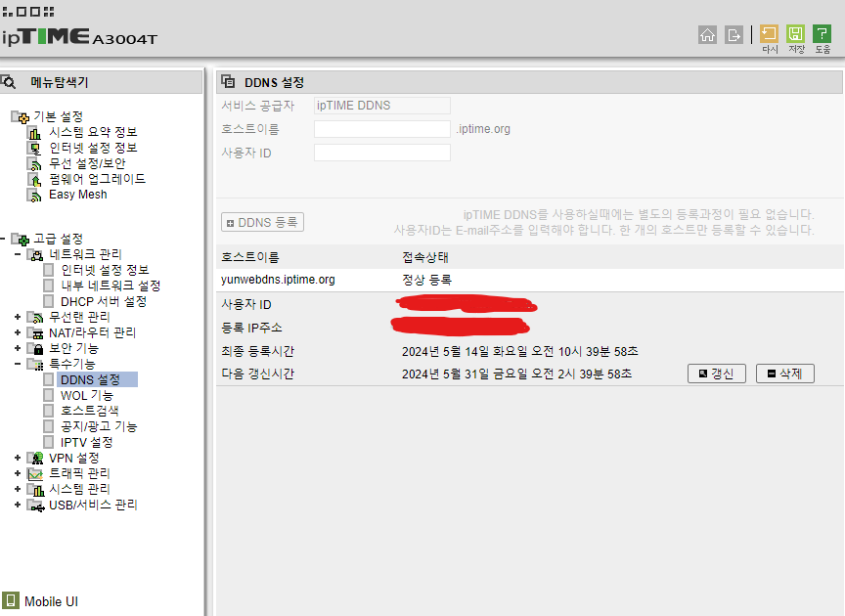Image resolution: width=845 pixels, height=616 pixels.
Task: Click the 보안 기능 lock icon
Action: click(x=35, y=348)
